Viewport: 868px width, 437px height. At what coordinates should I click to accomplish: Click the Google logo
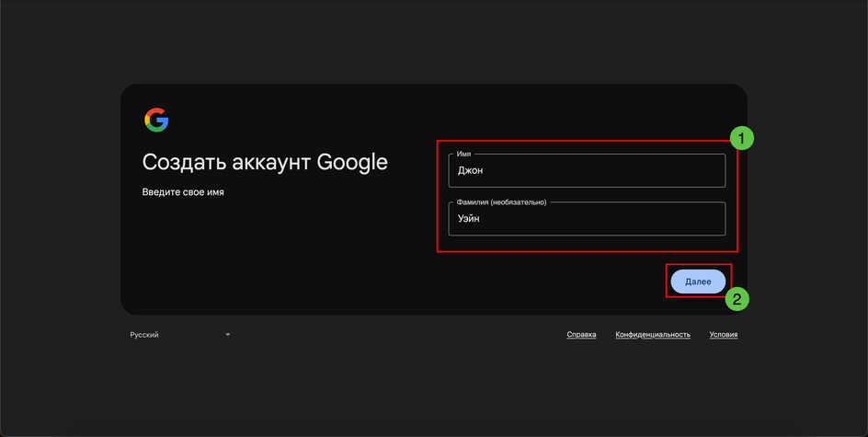156,120
